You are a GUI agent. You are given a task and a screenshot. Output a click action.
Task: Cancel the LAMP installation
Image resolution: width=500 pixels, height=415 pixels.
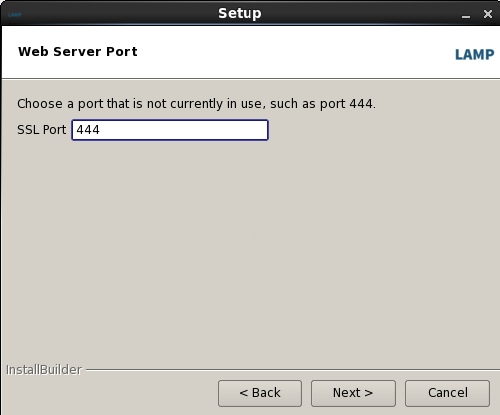(x=447, y=393)
